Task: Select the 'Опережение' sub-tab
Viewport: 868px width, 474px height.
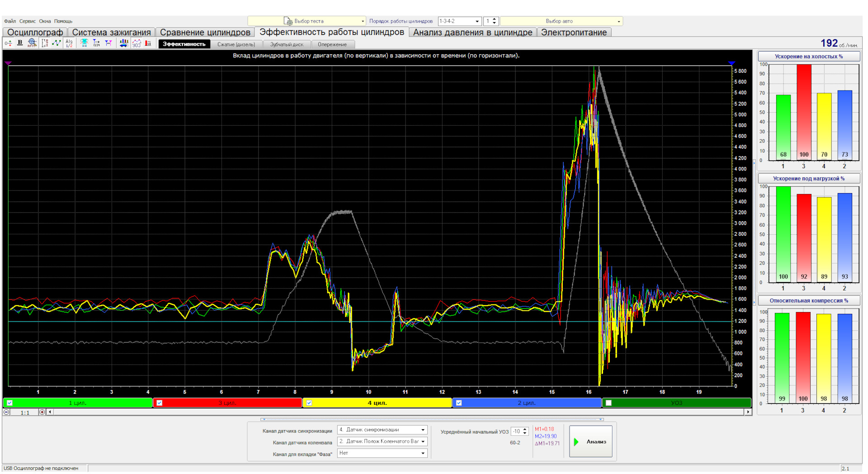Action: coord(332,44)
